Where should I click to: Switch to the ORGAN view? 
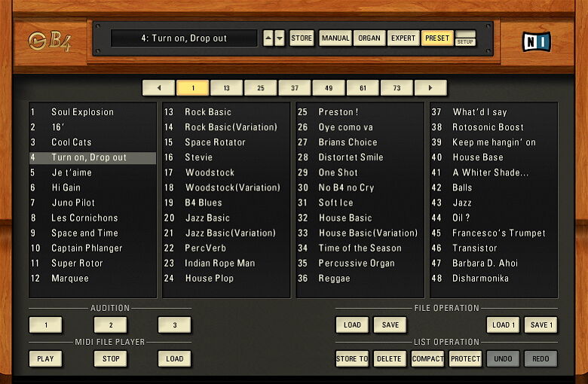coord(369,38)
